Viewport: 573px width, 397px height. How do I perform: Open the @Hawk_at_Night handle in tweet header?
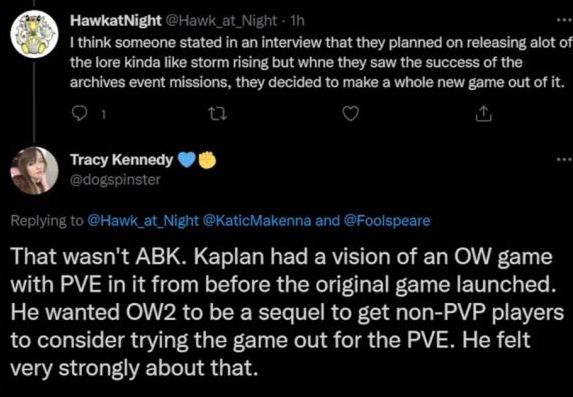click(221, 21)
